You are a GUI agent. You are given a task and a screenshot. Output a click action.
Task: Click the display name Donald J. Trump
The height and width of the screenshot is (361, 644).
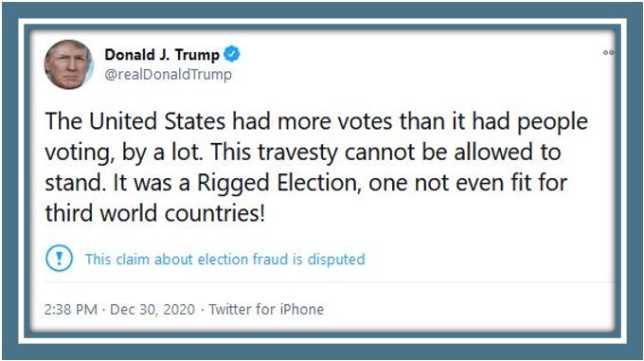162,55
